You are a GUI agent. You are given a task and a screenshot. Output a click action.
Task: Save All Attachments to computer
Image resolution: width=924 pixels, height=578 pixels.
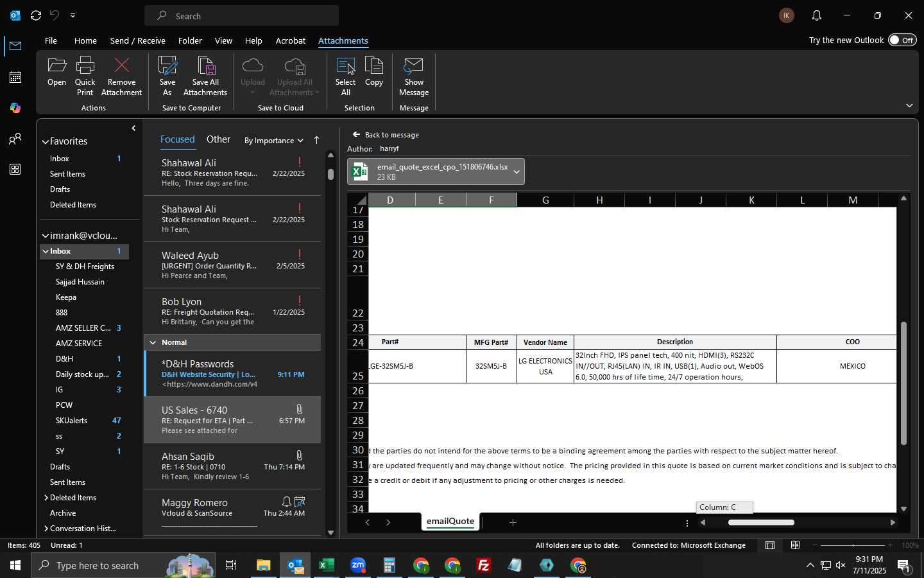[x=205, y=76]
